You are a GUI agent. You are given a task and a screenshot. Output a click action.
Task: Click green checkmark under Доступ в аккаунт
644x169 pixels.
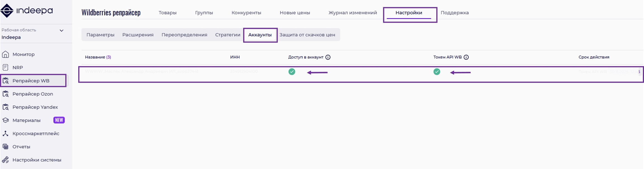292,72
